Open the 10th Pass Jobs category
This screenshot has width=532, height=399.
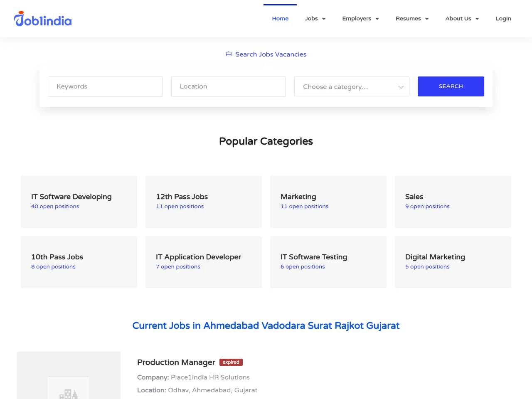(79, 262)
